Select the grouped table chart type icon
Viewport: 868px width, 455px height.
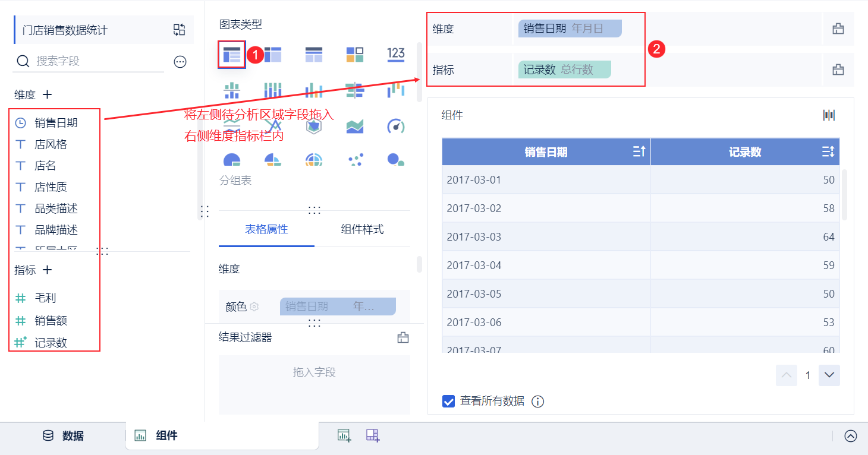(232, 55)
